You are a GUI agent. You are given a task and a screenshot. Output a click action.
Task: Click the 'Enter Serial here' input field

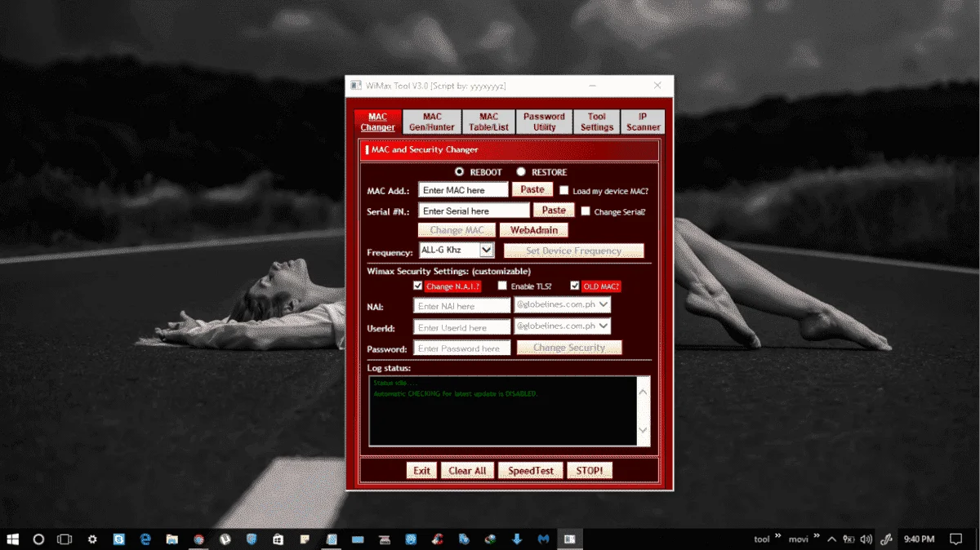pyautogui.click(x=474, y=211)
